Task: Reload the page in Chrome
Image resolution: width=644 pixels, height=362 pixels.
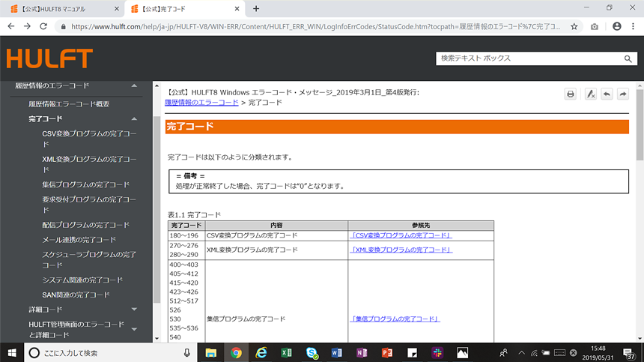Action: pyautogui.click(x=46, y=25)
